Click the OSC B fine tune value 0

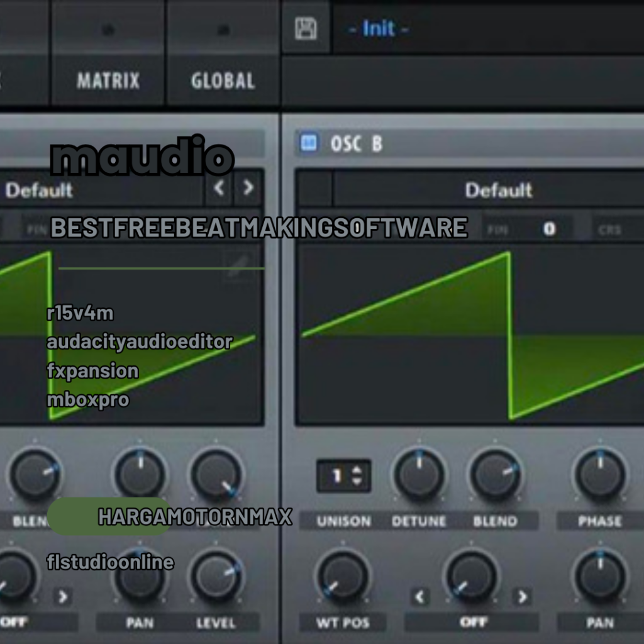tap(548, 228)
